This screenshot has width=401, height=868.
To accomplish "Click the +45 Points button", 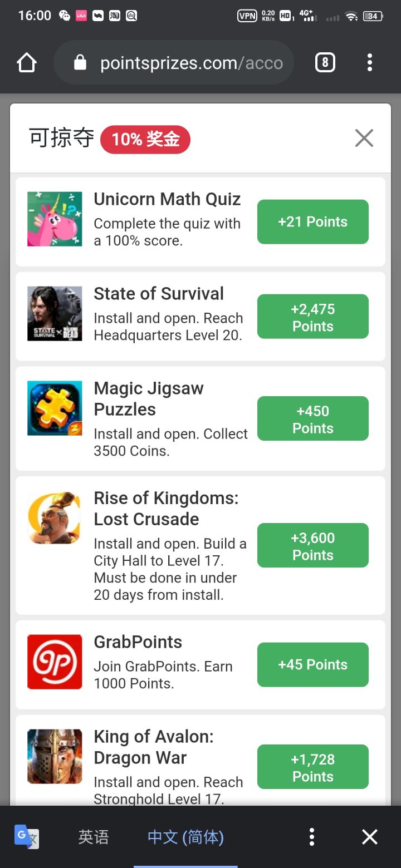I will point(312,664).
